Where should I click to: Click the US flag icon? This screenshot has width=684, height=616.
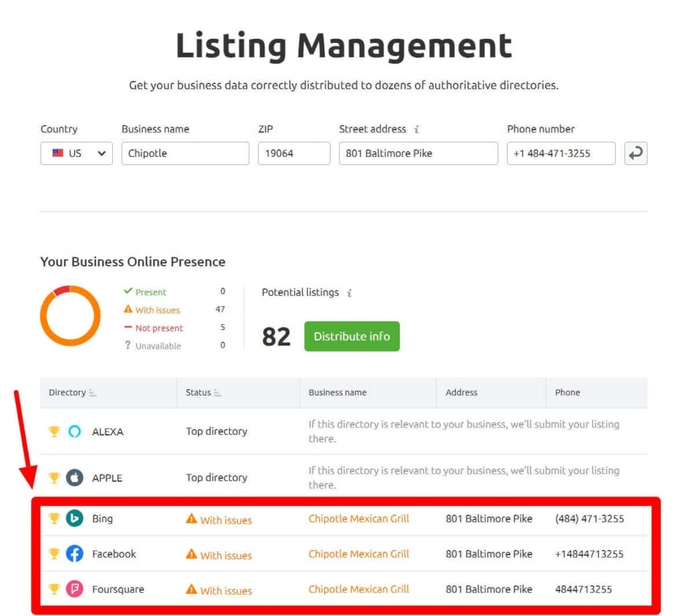click(x=57, y=153)
